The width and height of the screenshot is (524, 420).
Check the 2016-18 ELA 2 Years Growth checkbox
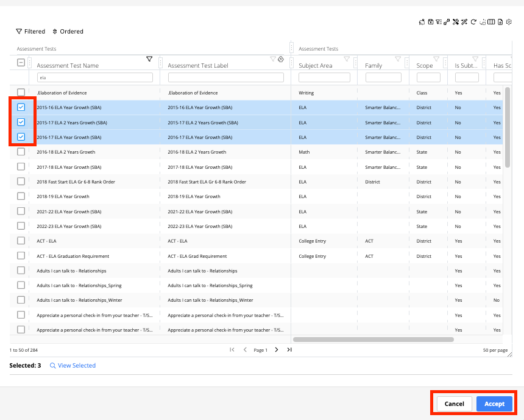[x=21, y=152]
